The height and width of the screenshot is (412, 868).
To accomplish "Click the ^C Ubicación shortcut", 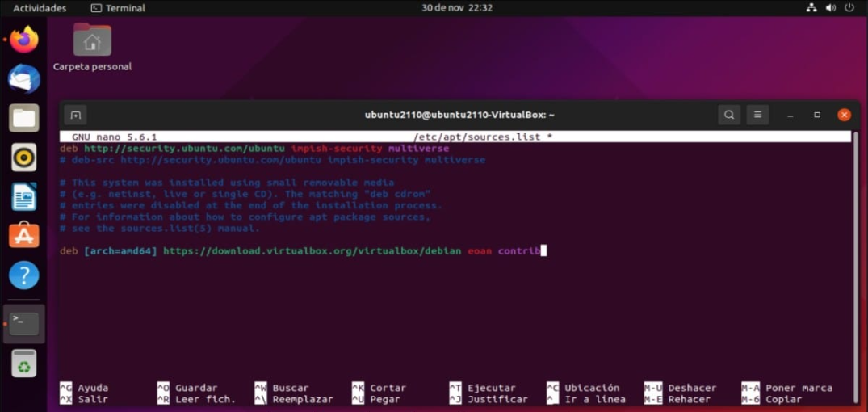I will tap(584, 389).
